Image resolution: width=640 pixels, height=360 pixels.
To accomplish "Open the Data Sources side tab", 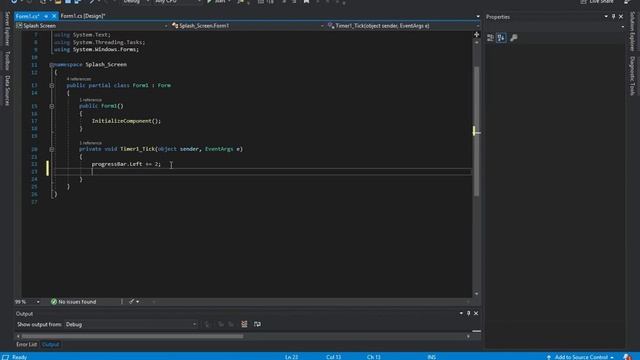I will tap(7, 91).
